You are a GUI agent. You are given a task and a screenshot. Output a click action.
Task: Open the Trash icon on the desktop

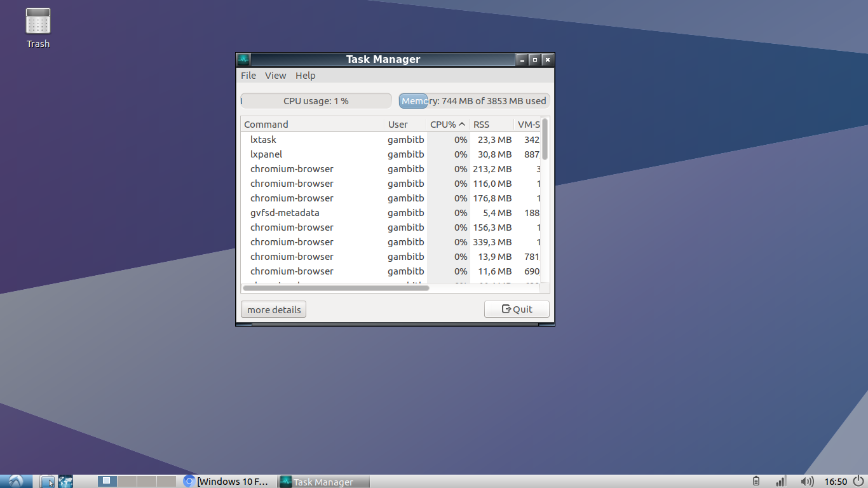click(x=38, y=28)
